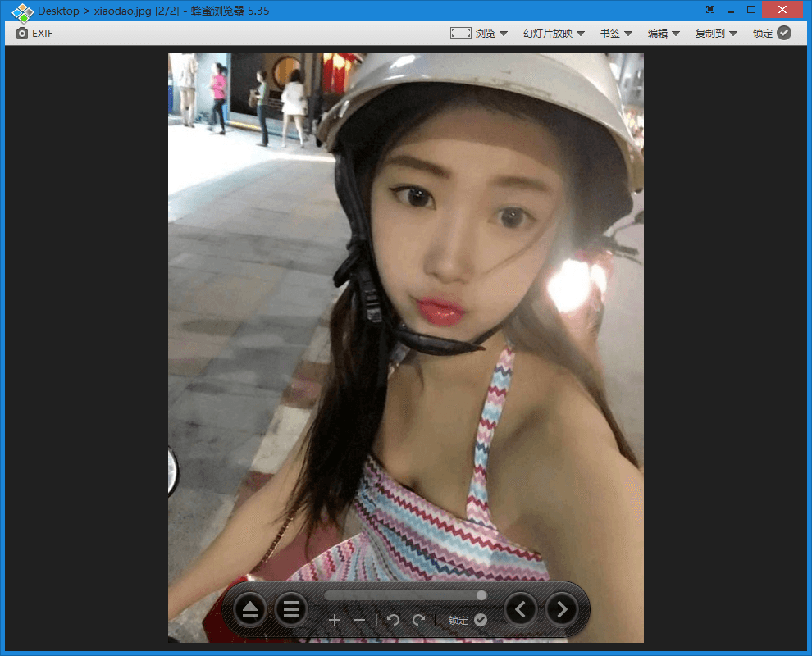The height and width of the screenshot is (656, 812).
Task: Zoom out using the minus icon
Action: 358,620
